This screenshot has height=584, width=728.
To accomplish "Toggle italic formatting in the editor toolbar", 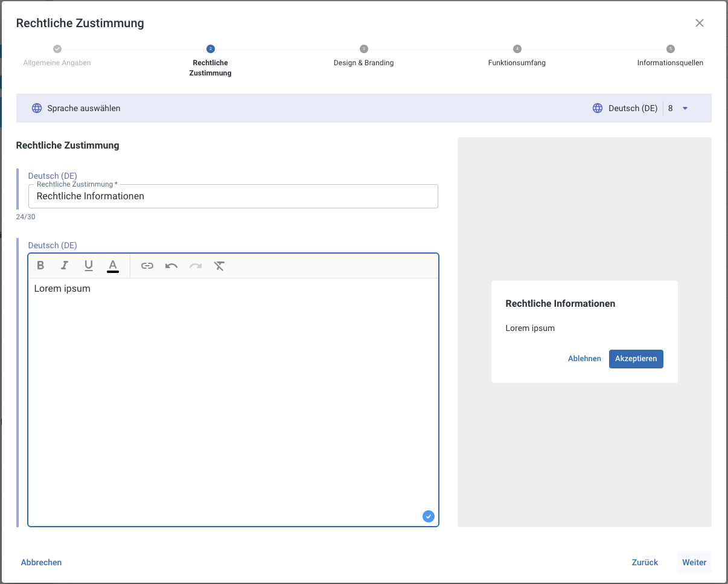I will tap(65, 265).
